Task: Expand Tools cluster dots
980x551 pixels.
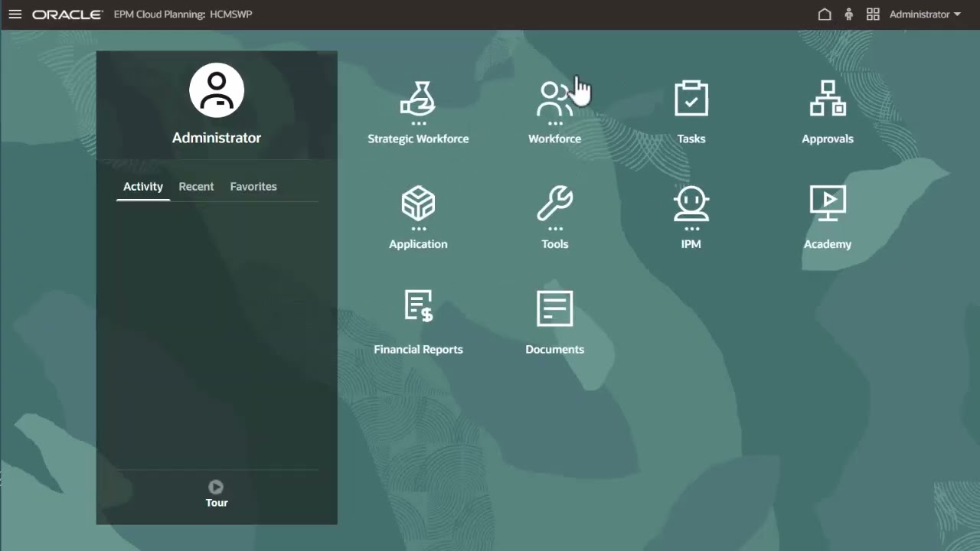Action: tap(555, 228)
